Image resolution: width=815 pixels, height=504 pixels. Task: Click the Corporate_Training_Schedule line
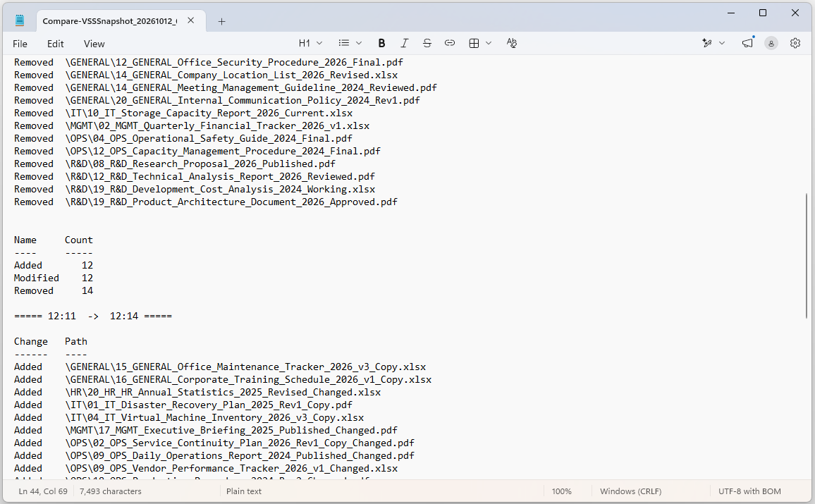tap(223, 380)
